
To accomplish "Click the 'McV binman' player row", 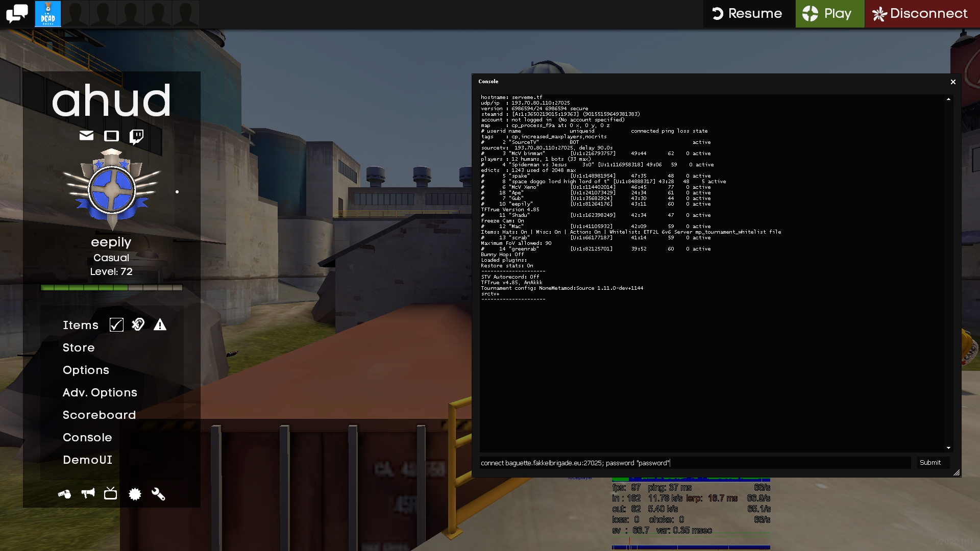I will 596,154.
